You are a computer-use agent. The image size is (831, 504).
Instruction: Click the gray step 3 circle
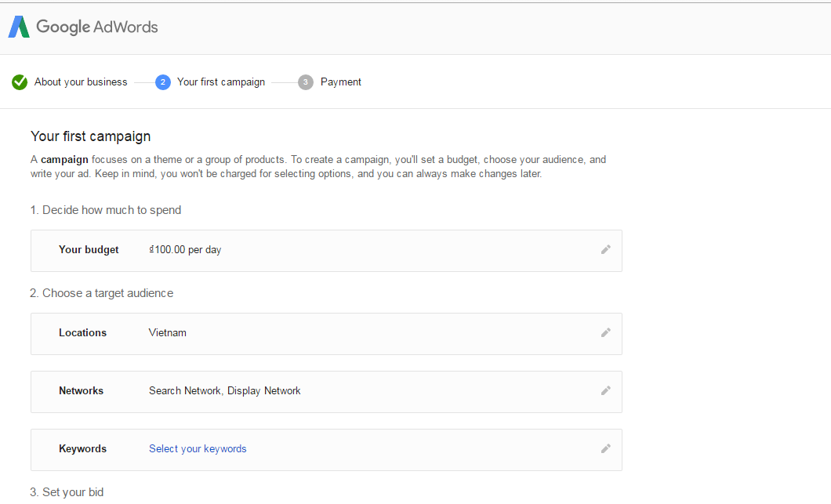(x=306, y=82)
